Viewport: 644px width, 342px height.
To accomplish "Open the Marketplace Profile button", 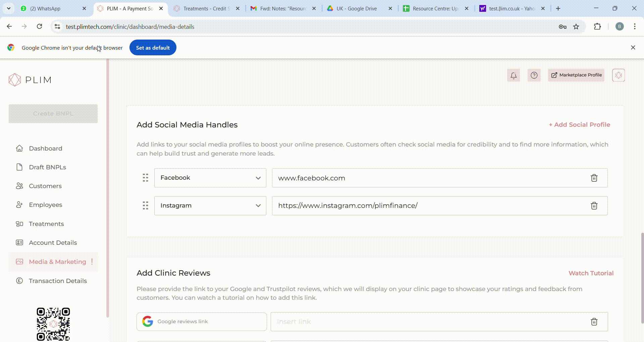I will tap(576, 75).
